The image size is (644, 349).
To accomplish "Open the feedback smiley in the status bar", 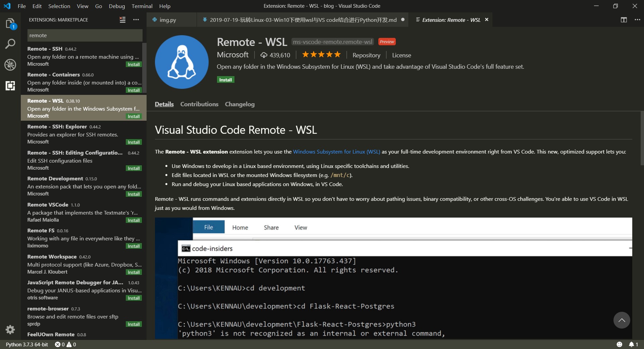I will coord(619,344).
